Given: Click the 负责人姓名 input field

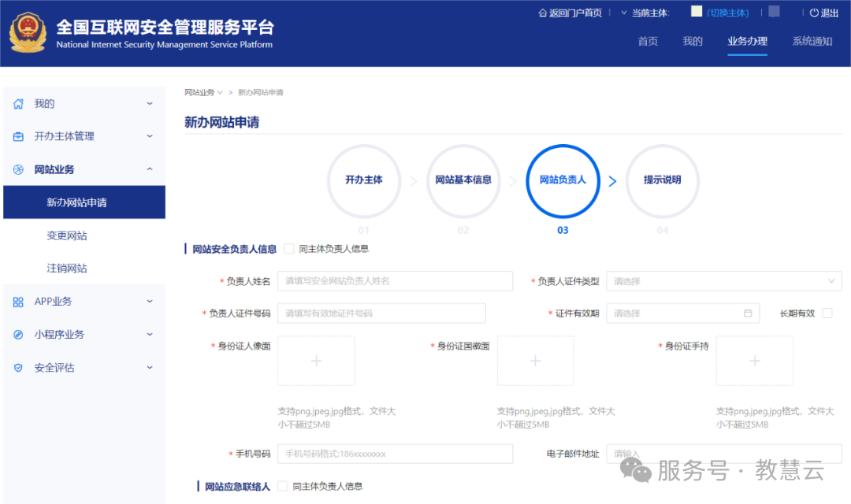Looking at the screenshot, I should click(x=395, y=281).
